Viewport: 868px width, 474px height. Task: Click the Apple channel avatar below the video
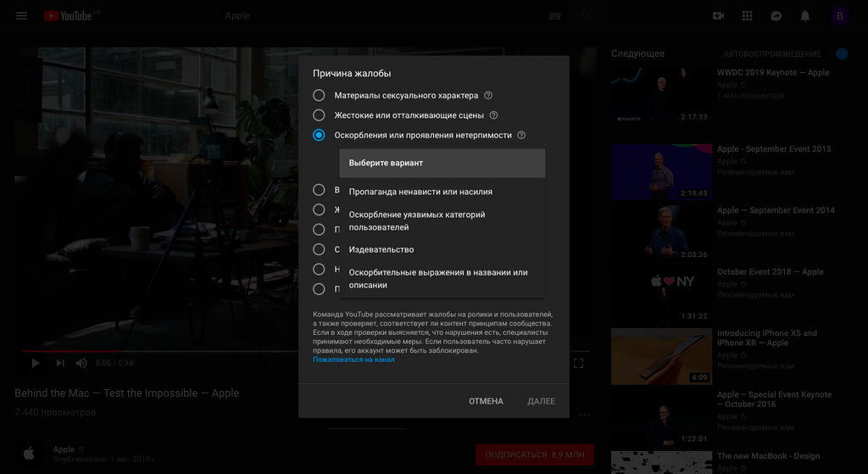pyautogui.click(x=29, y=454)
